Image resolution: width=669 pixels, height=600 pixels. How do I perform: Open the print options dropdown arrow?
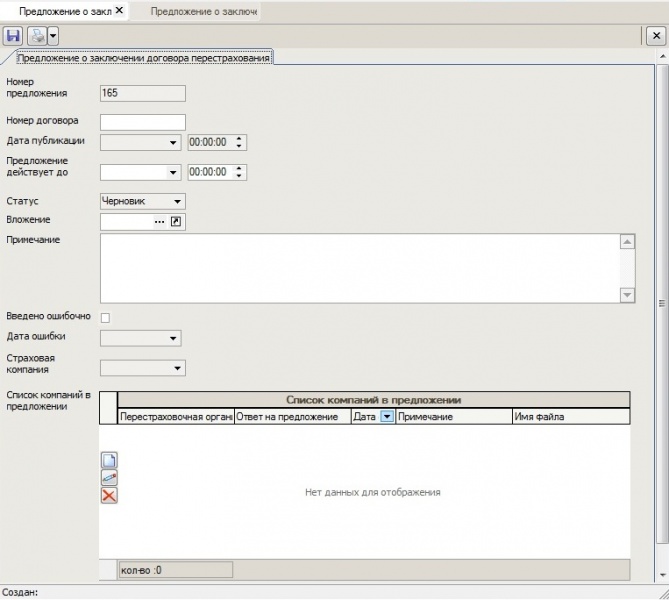(x=53, y=36)
